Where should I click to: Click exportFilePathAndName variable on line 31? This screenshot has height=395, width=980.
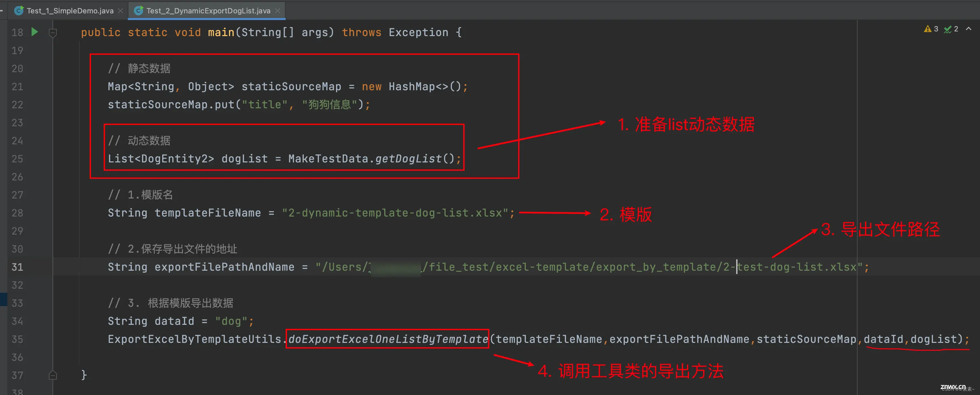coord(224,267)
